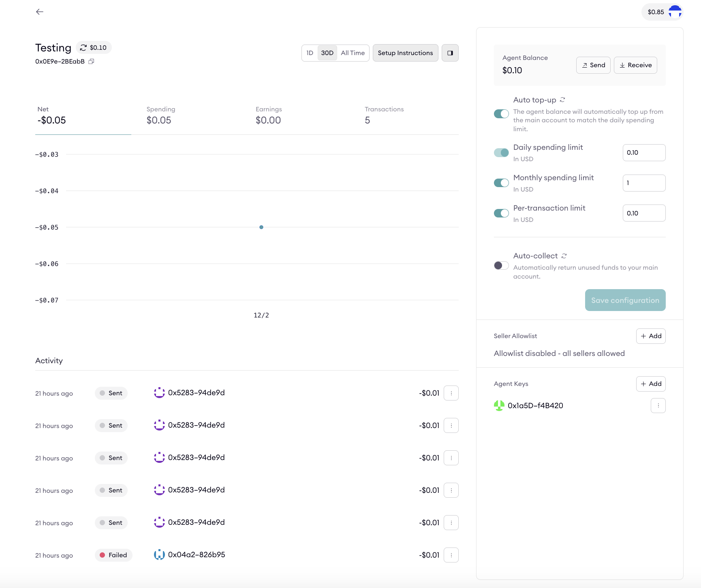Open the three-dot menu on the Failed transaction

coord(451,555)
